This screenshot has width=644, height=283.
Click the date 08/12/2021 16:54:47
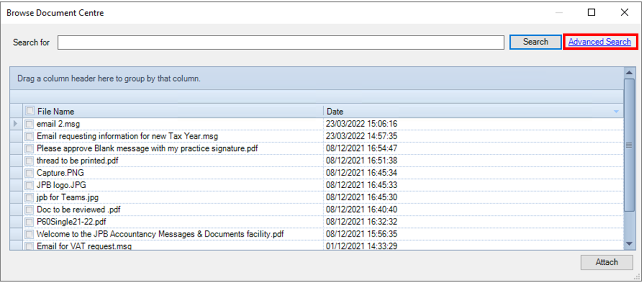click(361, 148)
